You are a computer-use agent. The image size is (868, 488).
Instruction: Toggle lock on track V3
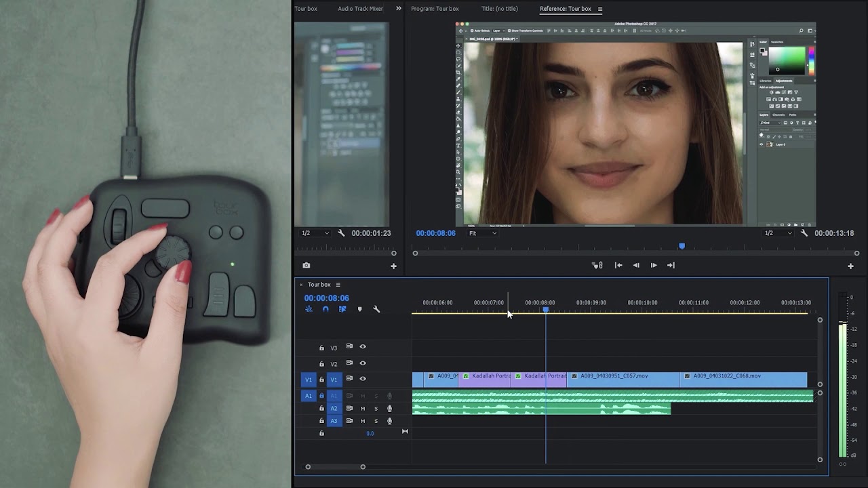[321, 348]
